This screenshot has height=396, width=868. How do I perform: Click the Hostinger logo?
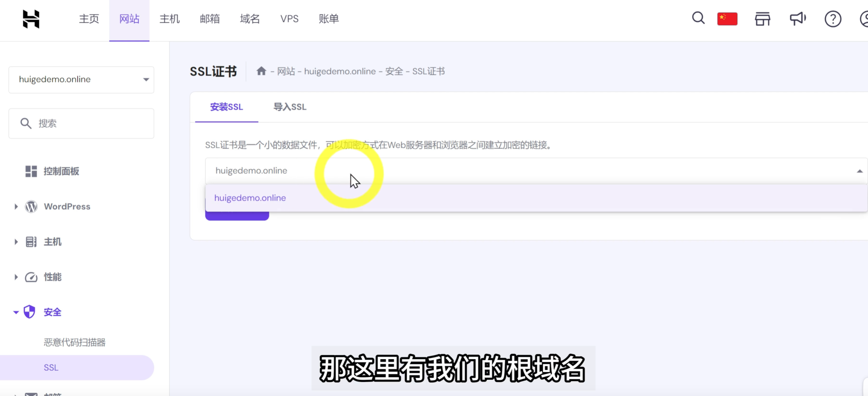pyautogui.click(x=31, y=19)
